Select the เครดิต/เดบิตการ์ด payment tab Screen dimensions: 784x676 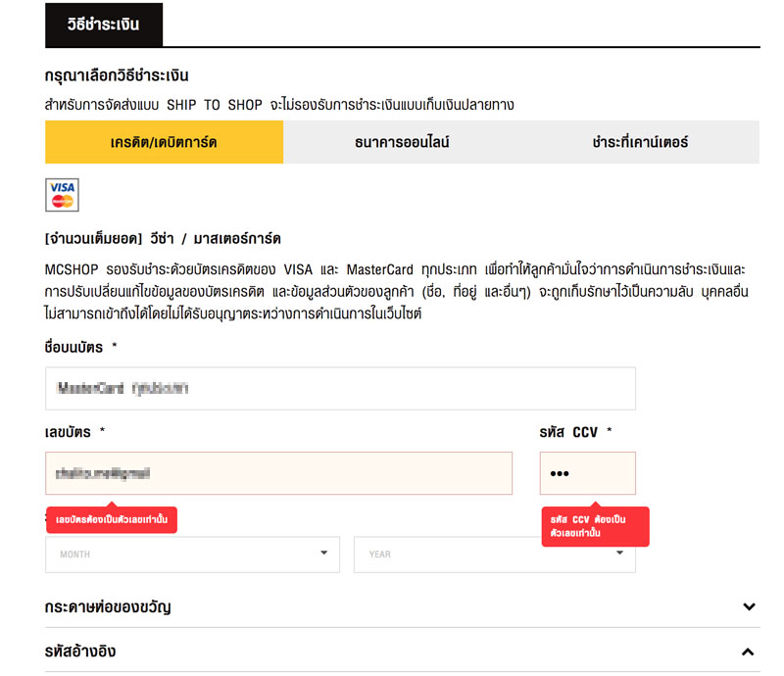(x=164, y=142)
